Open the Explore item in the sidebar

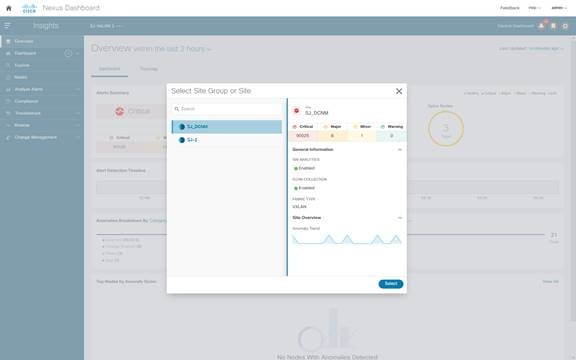[x=42, y=65]
